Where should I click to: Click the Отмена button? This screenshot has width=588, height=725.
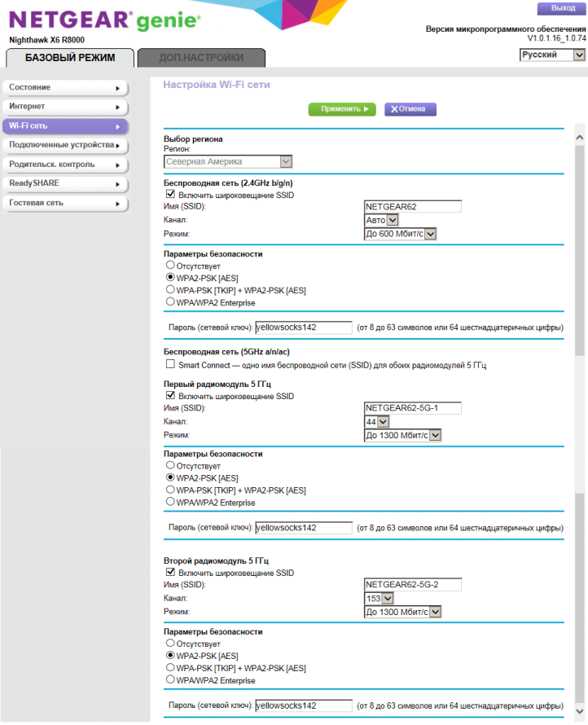pos(410,109)
